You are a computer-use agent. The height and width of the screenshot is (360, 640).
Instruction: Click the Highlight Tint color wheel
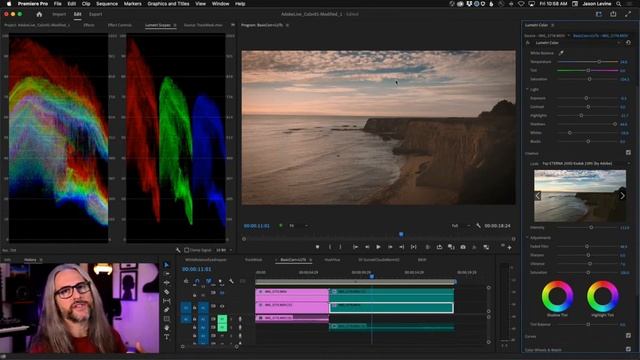[603, 296]
